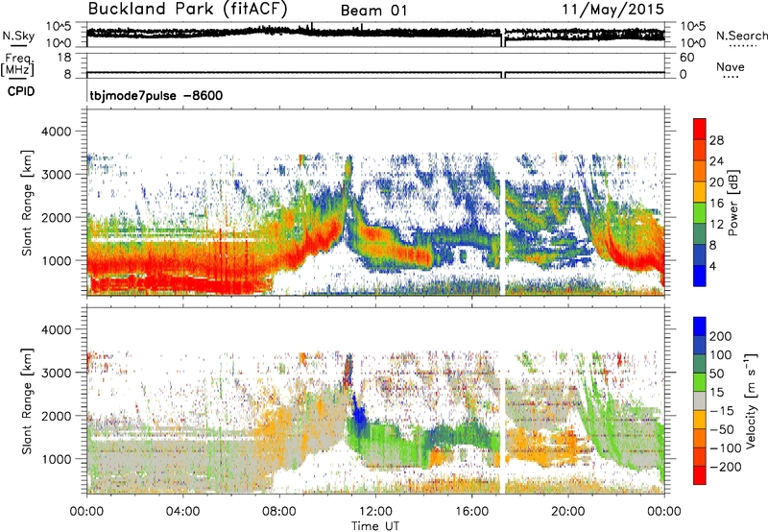Screen dimensions: 768x532
Task: Click the 'CPID' label
Action: click(21, 91)
